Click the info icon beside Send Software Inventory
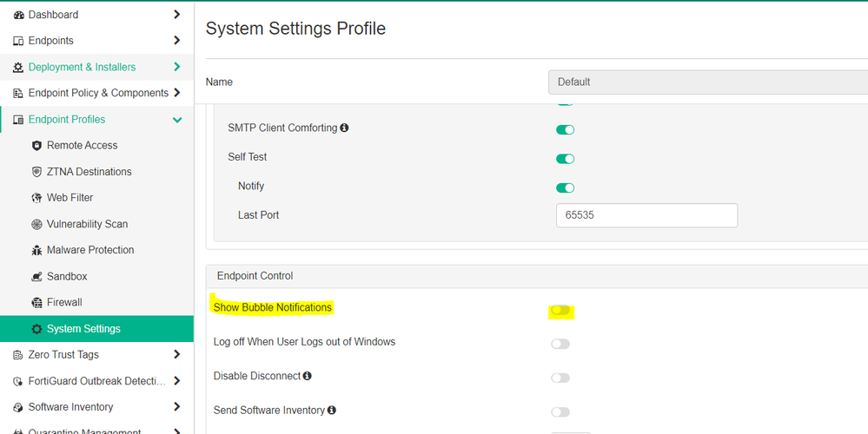 tap(332, 411)
